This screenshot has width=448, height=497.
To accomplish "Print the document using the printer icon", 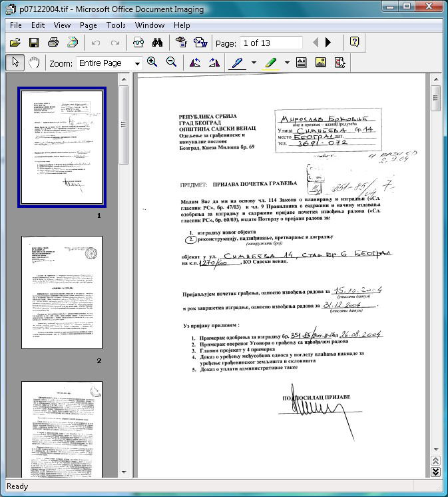I will tap(53, 43).
